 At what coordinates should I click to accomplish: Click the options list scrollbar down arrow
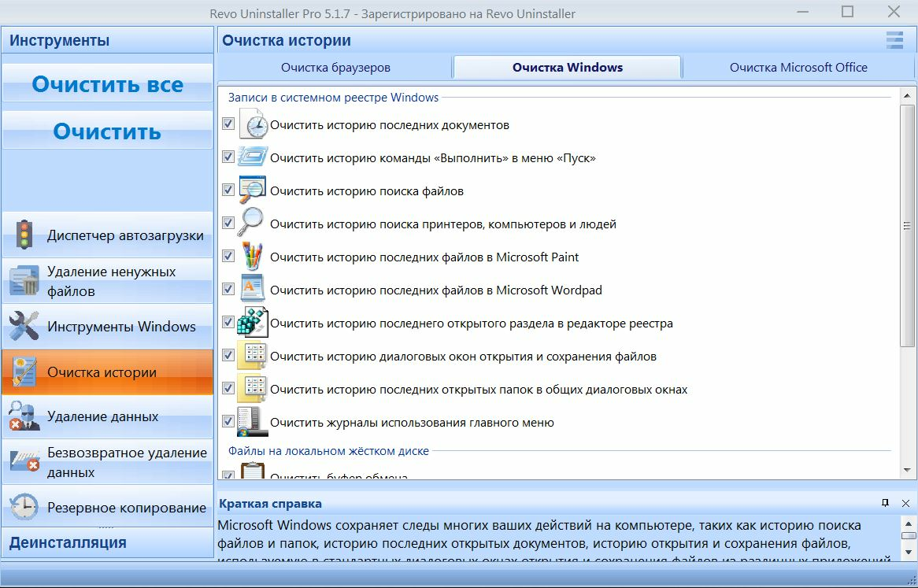[907, 470]
